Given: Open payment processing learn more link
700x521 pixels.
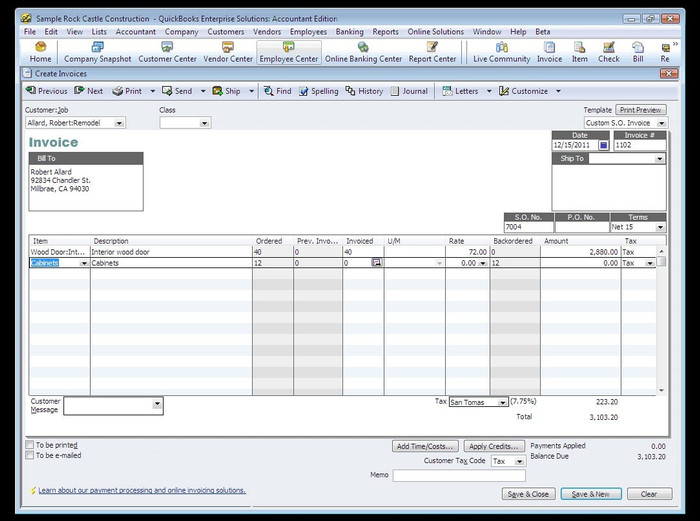Looking at the screenshot, I should 142,491.
